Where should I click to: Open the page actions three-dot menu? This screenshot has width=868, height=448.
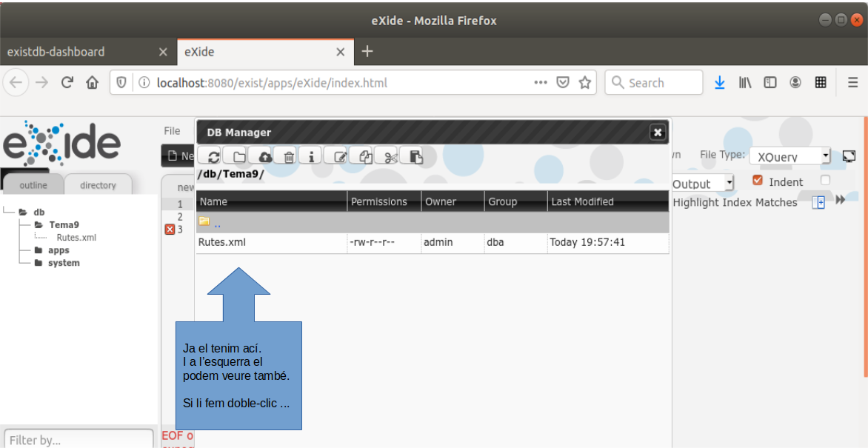click(x=541, y=82)
